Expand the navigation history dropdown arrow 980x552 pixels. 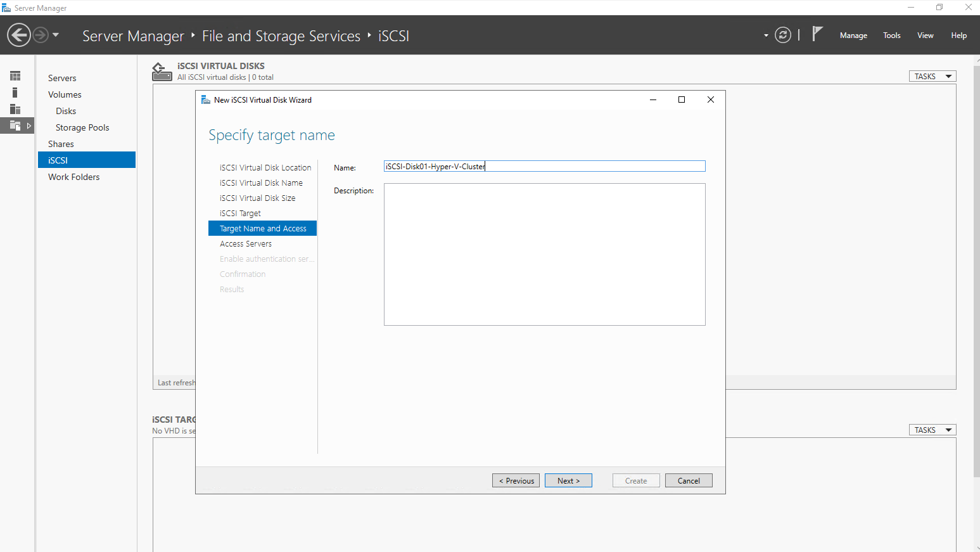point(56,35)
